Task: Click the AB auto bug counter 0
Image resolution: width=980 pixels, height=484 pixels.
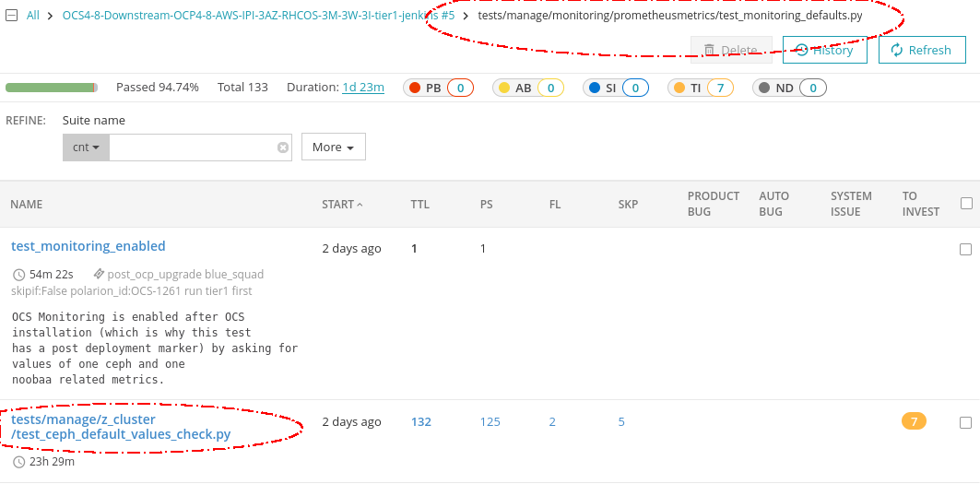Action: [550, 89]
